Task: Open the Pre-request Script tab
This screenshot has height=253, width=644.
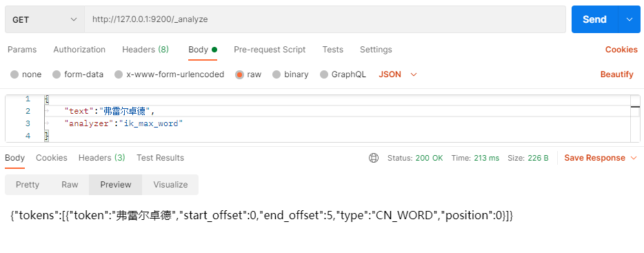Action: (270, 50)
